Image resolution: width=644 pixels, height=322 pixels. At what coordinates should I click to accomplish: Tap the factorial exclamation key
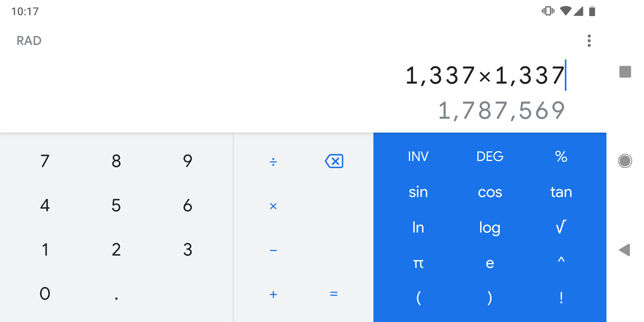561,297
